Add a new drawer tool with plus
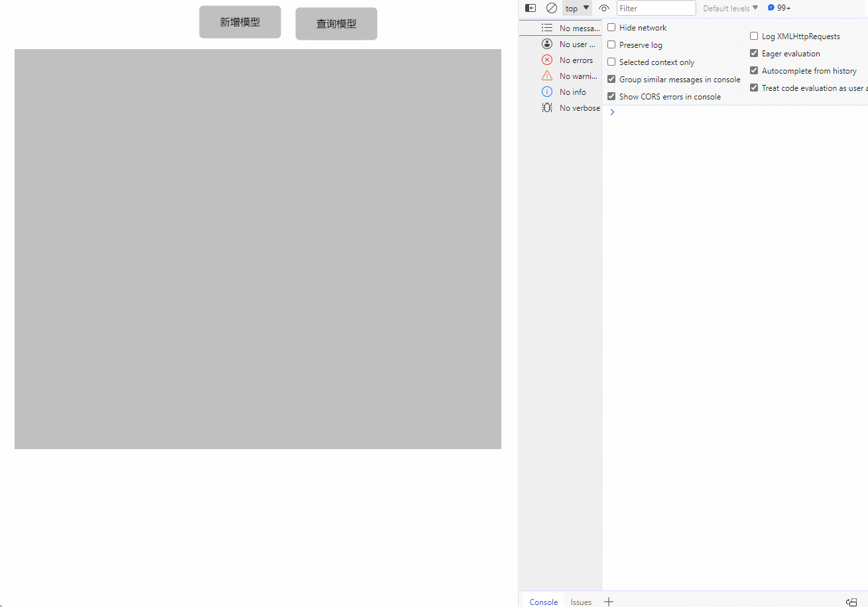The width and height of the screenshot is (868, 607). tap(609, 602)
